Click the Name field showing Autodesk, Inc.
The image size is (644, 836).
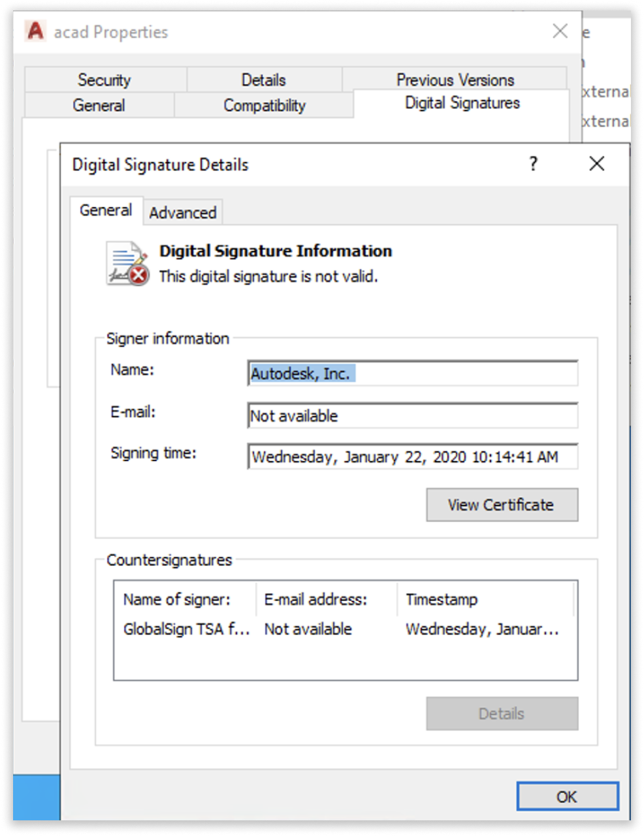point(413,374)
